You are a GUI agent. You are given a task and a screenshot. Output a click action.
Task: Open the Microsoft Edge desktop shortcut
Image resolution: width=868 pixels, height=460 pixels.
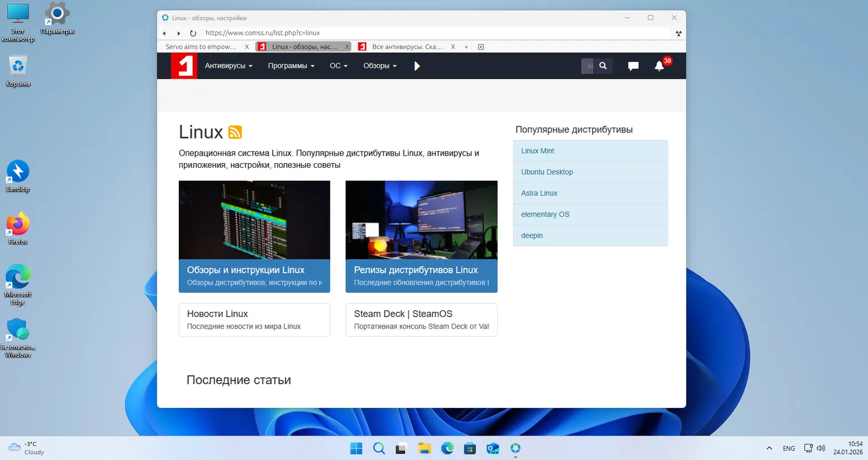pyautogui.click(x=18, y=285)
